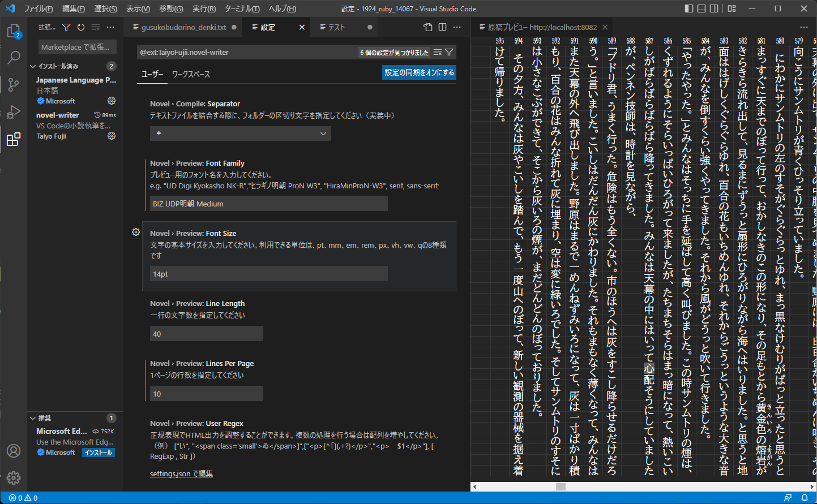Screen dimensions: 817x504
Task: Select the 原稿プレビュー tab
Action: click(542, 27)
